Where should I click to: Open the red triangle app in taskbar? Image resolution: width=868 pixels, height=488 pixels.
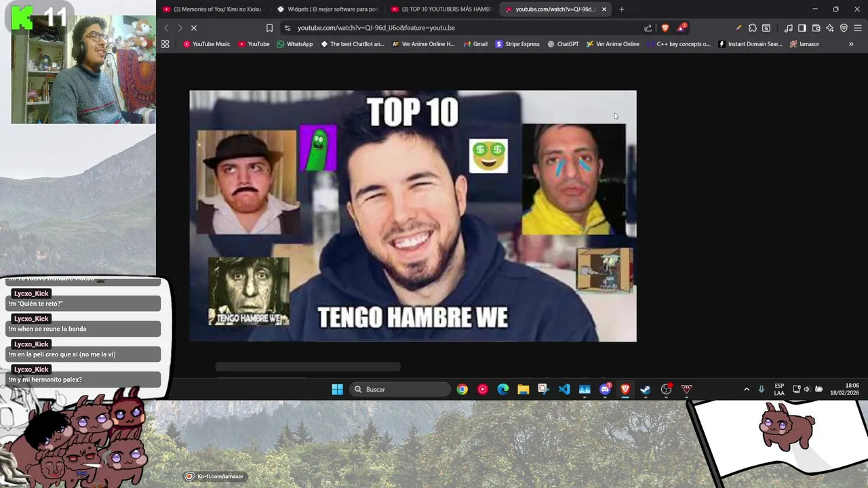686,389
